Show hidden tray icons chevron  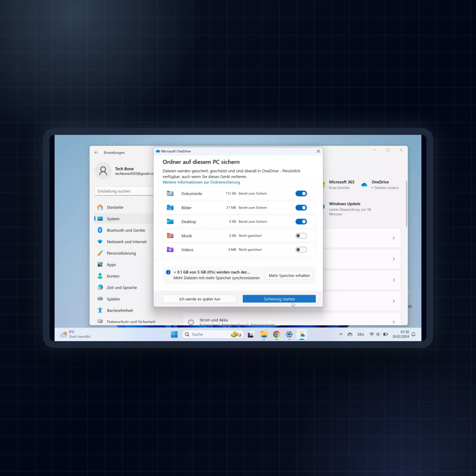point(340,334)
